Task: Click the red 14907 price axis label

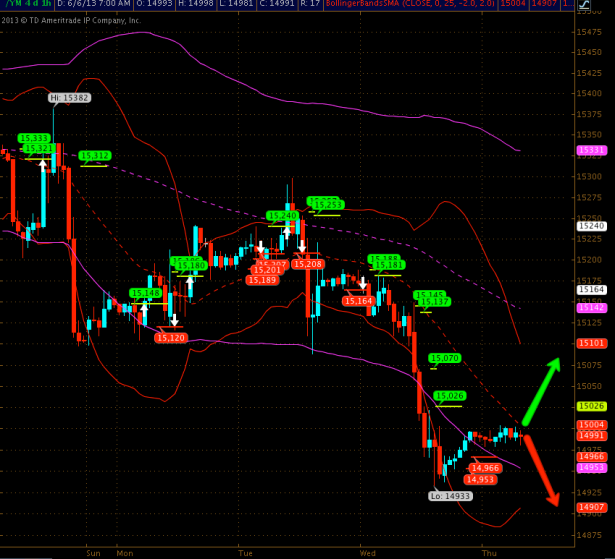Action: click(591, 507)
